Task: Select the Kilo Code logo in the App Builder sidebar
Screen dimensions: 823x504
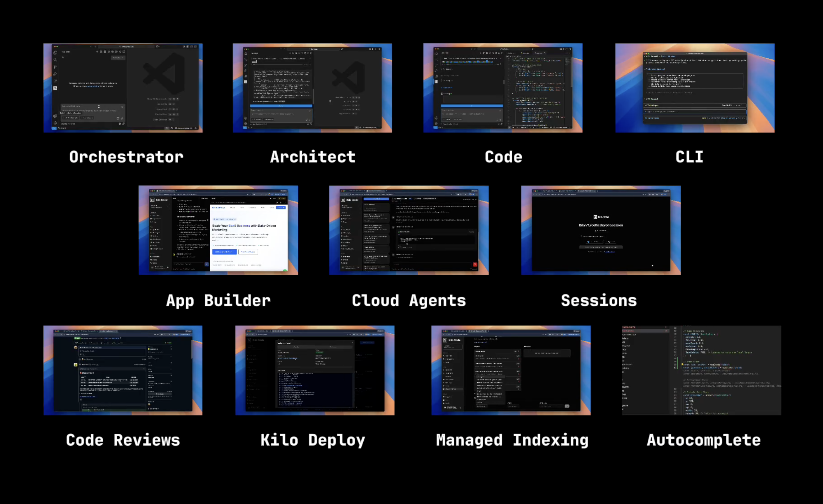Action: pos(152,200)
